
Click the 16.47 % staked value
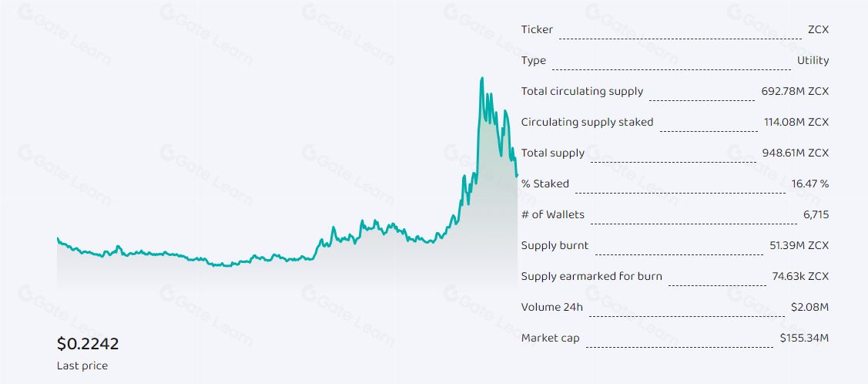pos(809,184)
